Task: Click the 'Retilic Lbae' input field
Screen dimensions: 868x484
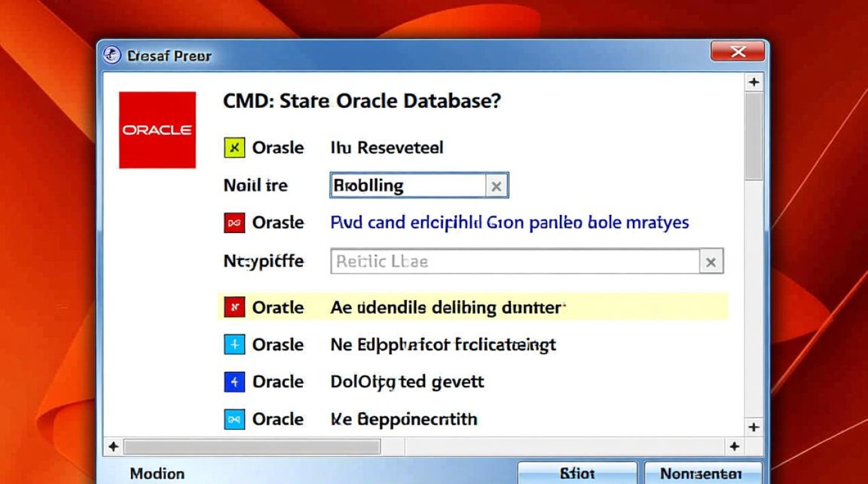Action: 515,261
